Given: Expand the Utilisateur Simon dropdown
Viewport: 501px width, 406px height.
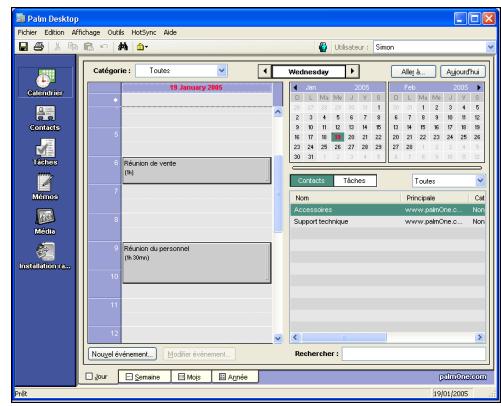Looking at the screenshot, I should point(490,47).
